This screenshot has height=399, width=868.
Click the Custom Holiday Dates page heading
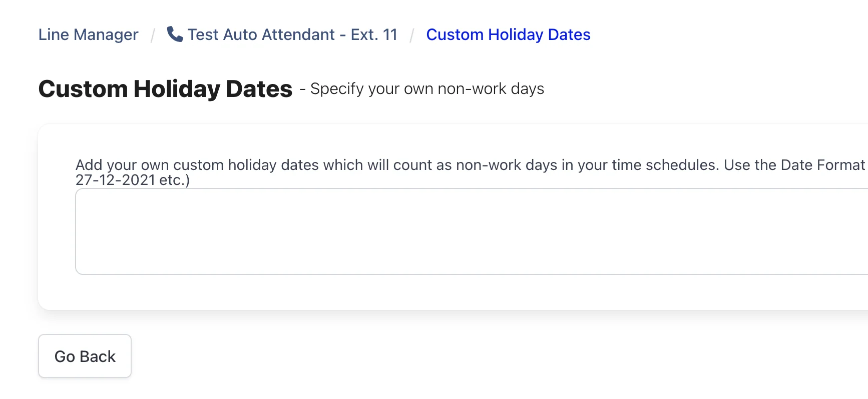coord(165,88)
